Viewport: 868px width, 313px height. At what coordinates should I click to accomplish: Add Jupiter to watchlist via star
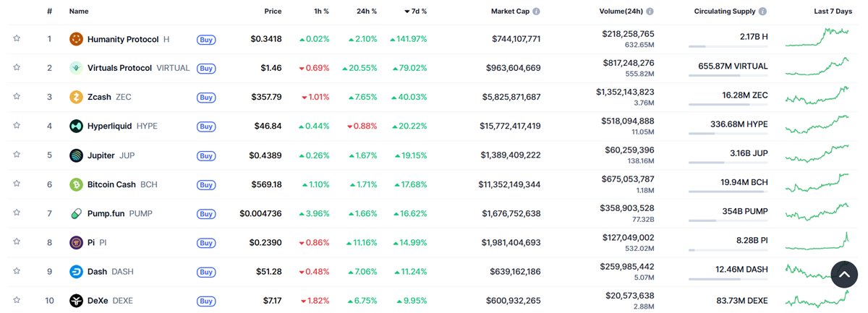17,155
